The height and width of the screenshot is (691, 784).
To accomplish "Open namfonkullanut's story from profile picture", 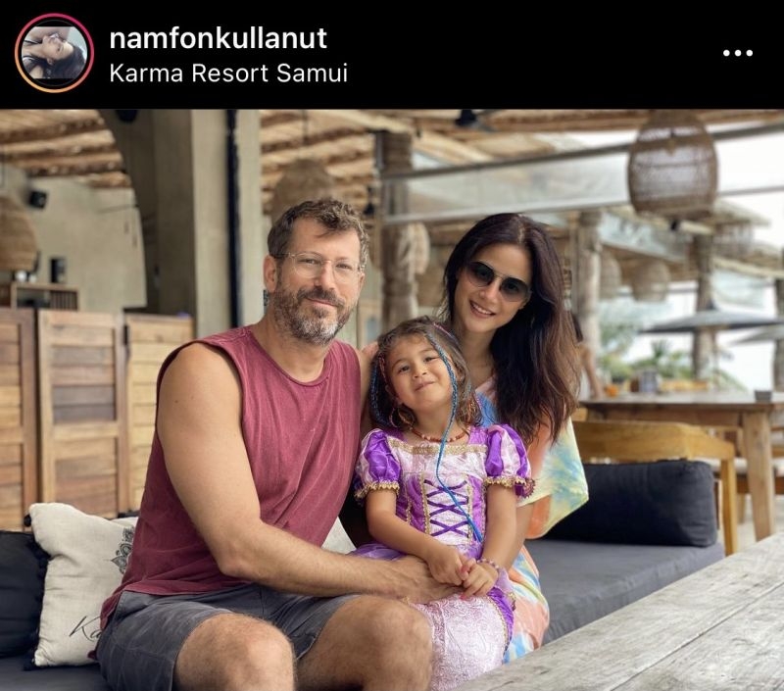I will (x=54, y=53).
